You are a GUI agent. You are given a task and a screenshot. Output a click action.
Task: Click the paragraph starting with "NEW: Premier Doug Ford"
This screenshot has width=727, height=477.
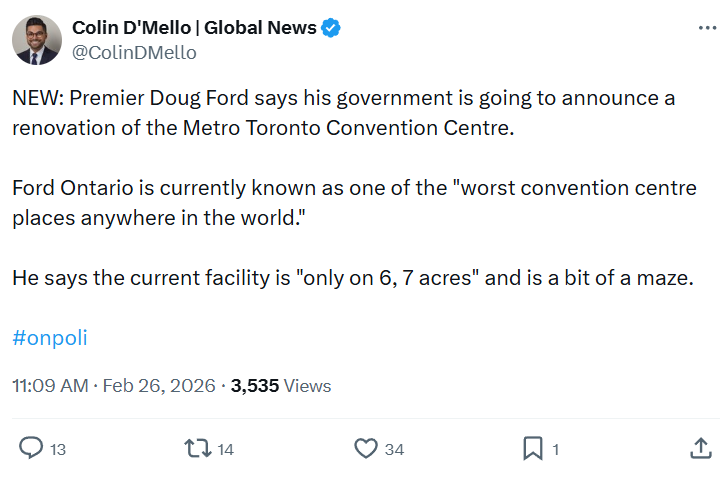[x=343, y=113]
